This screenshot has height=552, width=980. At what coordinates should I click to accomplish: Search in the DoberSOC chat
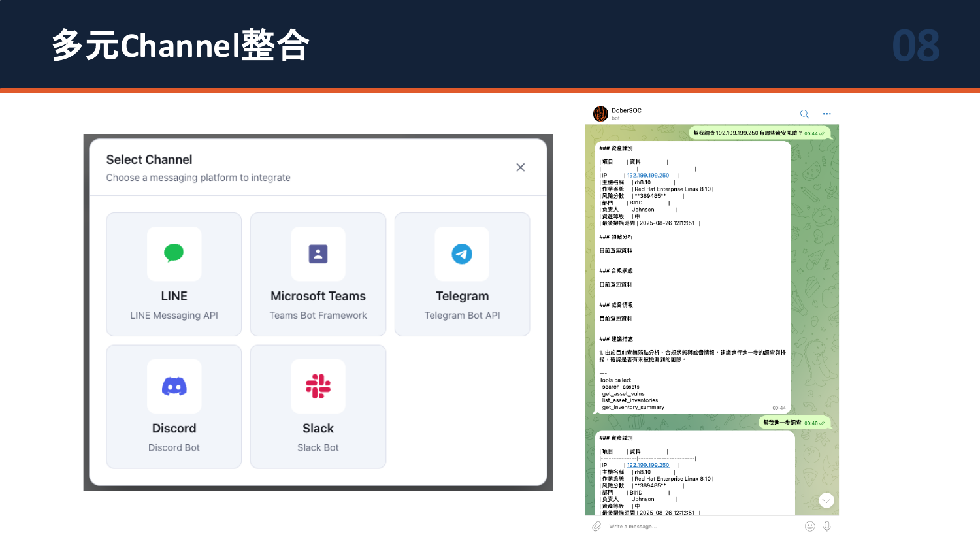click(804, 114)
